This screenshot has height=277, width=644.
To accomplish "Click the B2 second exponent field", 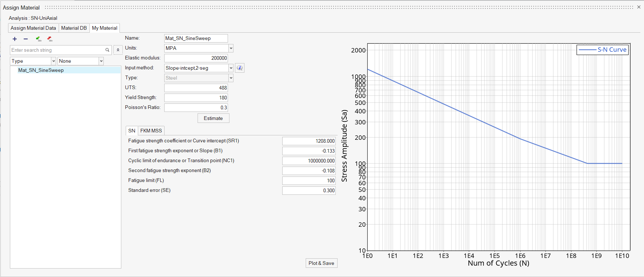I will click(x=309, y=171).
